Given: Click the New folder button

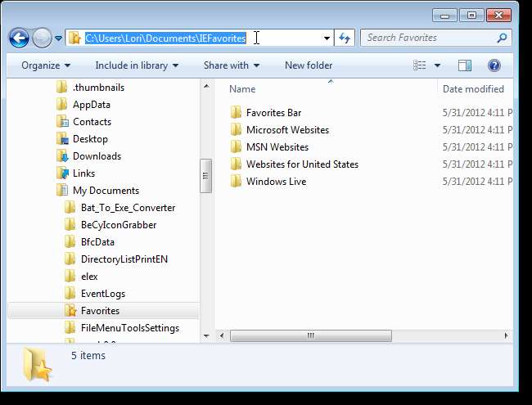Looking at the screenshot, I should coord(308,65).
